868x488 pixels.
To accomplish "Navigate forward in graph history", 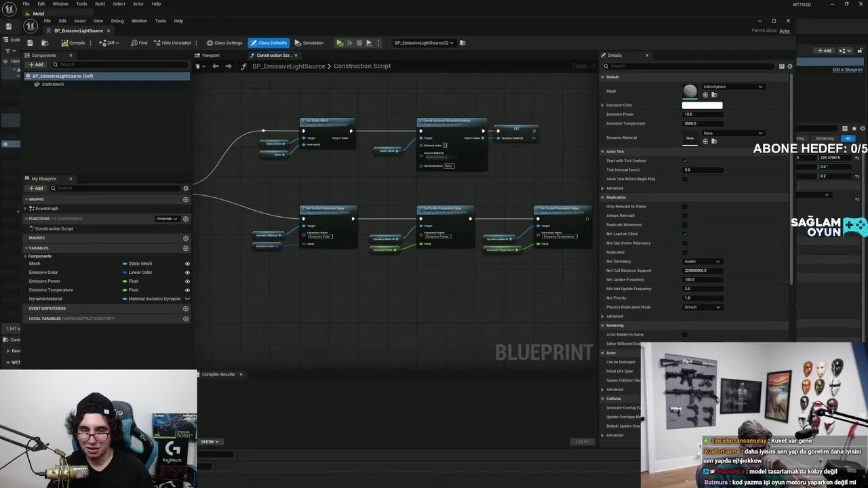I will 228,66.
